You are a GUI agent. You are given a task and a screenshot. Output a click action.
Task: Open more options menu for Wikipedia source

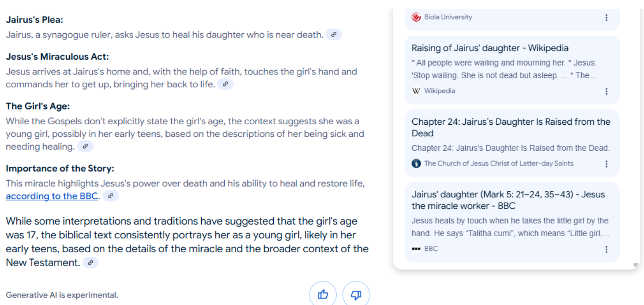tap(606, 91)
